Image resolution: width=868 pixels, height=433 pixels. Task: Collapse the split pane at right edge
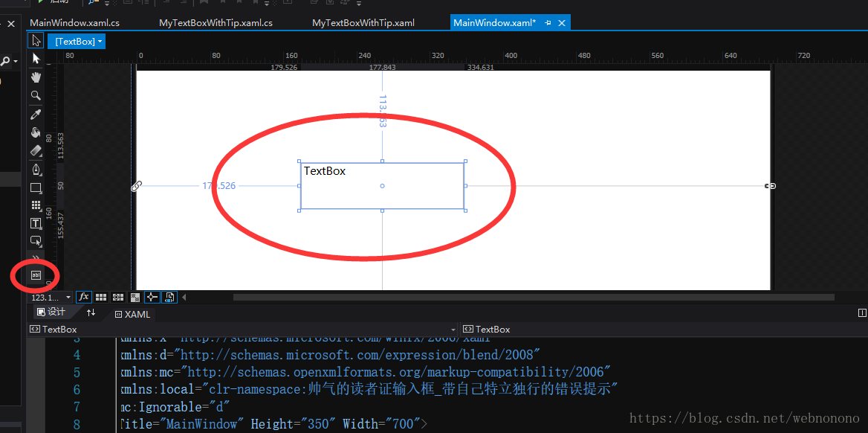(862, 313)
